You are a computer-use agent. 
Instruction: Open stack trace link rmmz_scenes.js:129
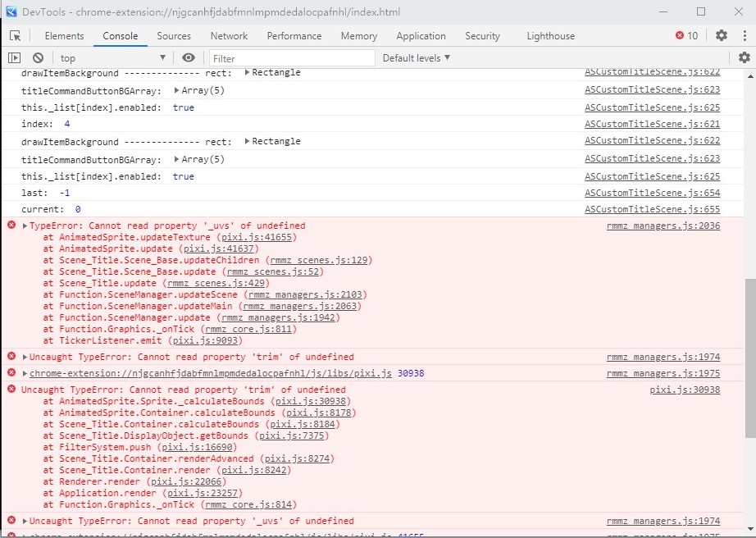[x=319, y=260]
